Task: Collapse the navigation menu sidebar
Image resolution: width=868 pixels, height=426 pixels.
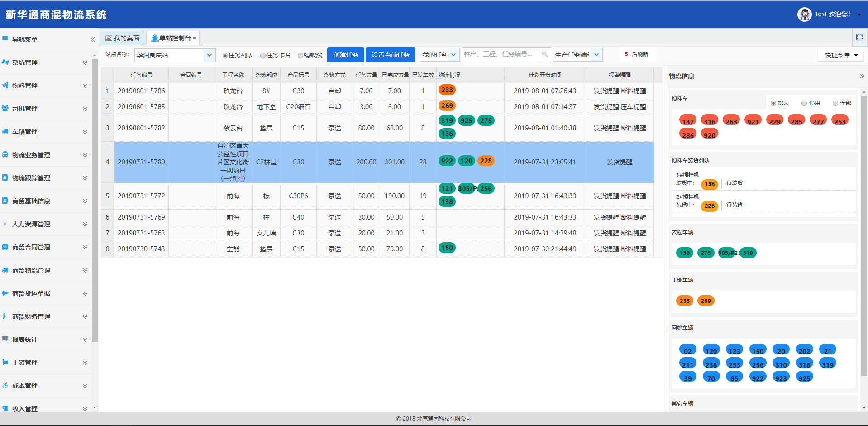Action: [92, 39]
